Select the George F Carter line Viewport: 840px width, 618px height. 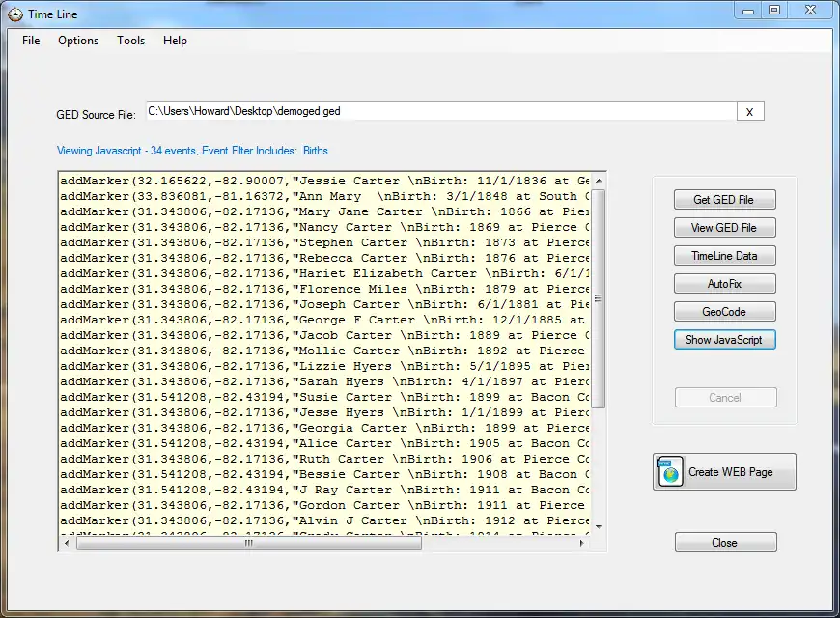click(324, 320)
